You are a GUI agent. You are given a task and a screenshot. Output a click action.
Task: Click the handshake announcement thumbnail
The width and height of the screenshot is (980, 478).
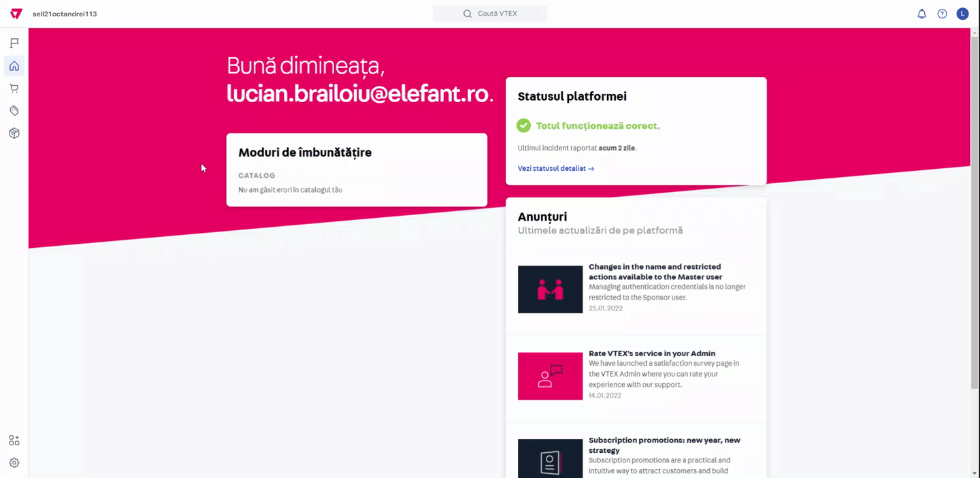[x=550, y=289]
